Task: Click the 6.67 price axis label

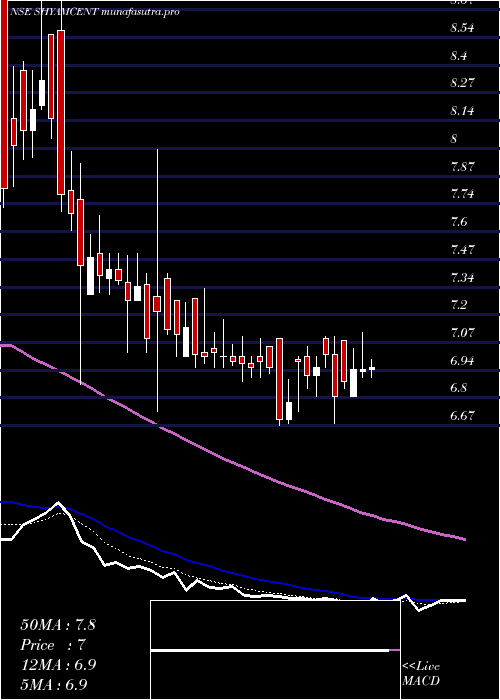Action: [x=462, y=416]
